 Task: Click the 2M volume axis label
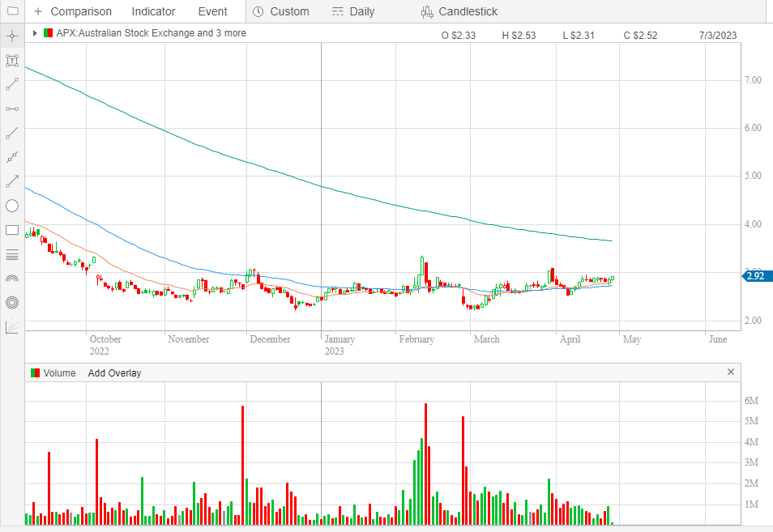click(x=751, y=483)
